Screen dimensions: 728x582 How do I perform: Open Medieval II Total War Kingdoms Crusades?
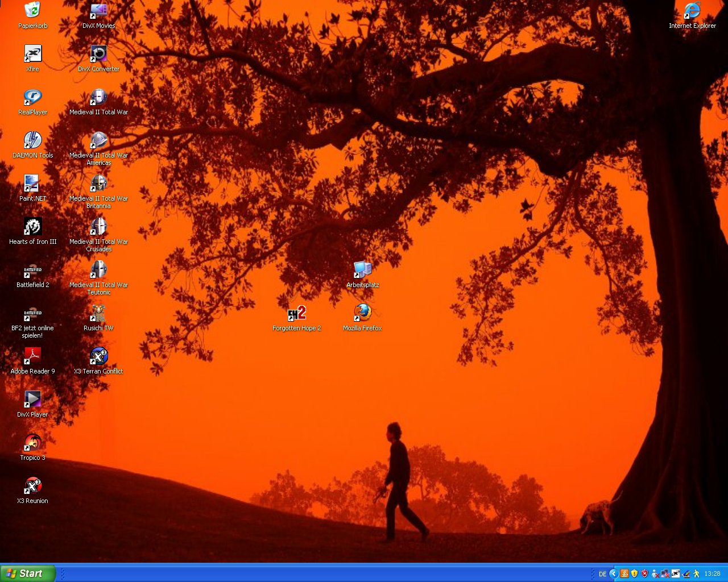click(x=98, y=227)
